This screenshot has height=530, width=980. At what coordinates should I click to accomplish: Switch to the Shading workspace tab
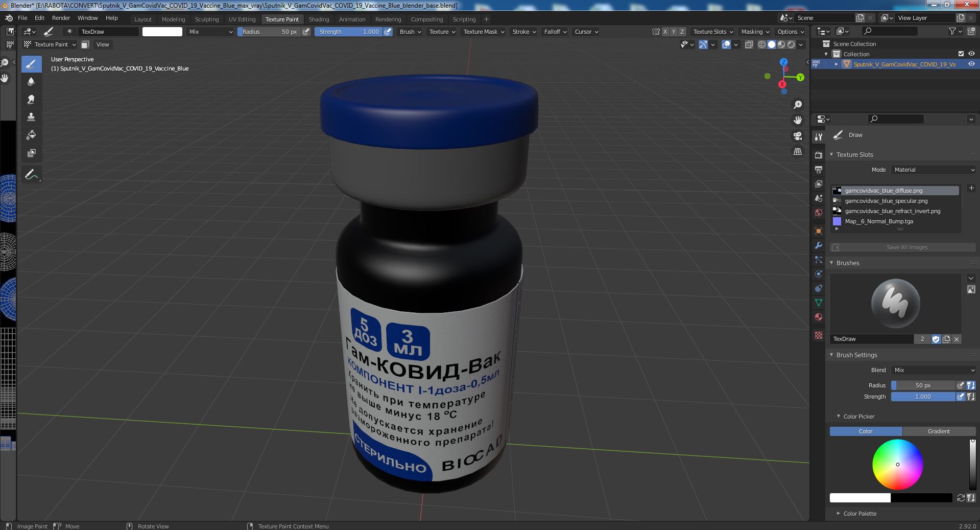[319, 19]
